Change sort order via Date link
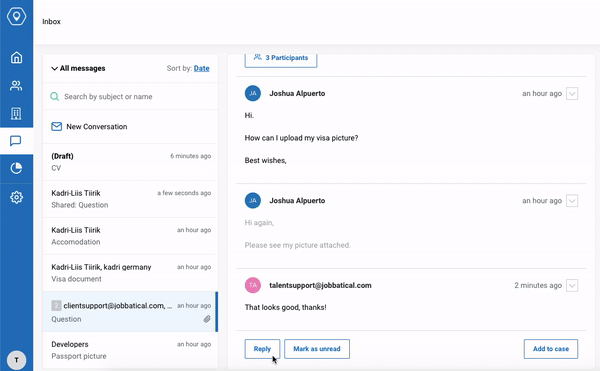Screen dimensions: 600x371 click(201, 68)
